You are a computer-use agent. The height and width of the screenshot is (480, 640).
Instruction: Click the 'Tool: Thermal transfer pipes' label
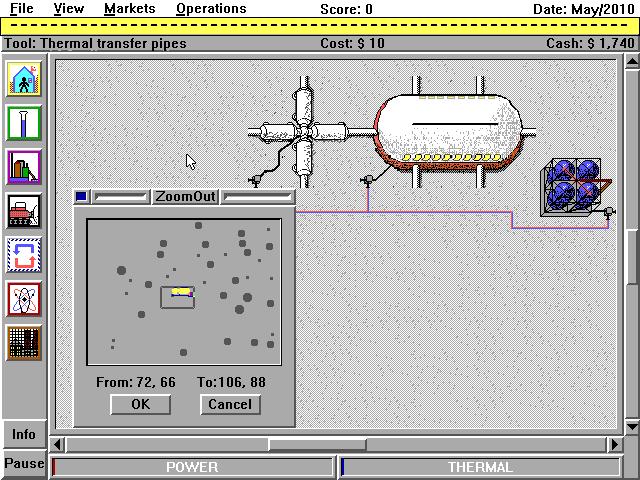coord(96,43)
